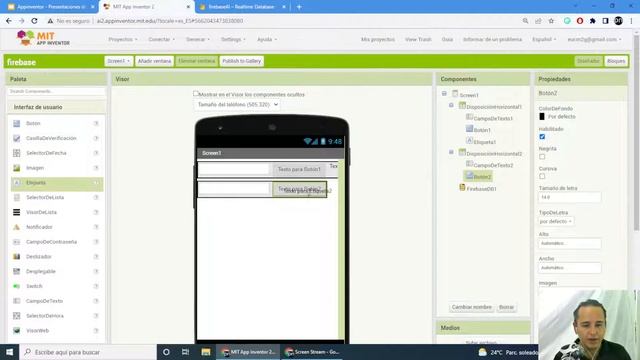This screenshot has width=640, height=360.
Task: Open the View Trash link
Action: click(x=418, y=40)
